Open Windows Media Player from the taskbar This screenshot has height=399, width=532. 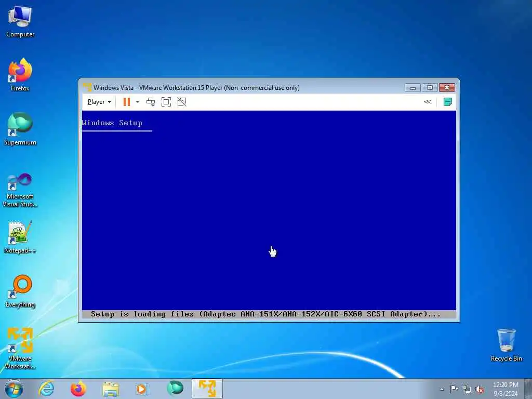(142, 389)
